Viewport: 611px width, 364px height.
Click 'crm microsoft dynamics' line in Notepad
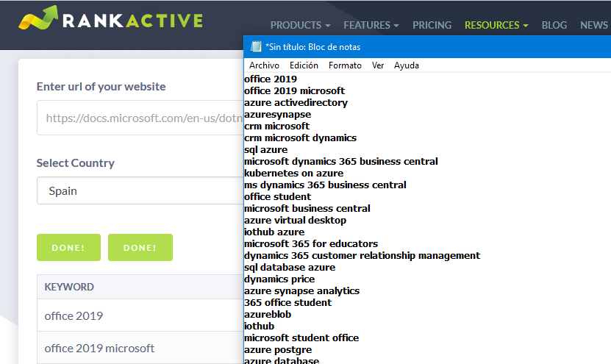300,138
